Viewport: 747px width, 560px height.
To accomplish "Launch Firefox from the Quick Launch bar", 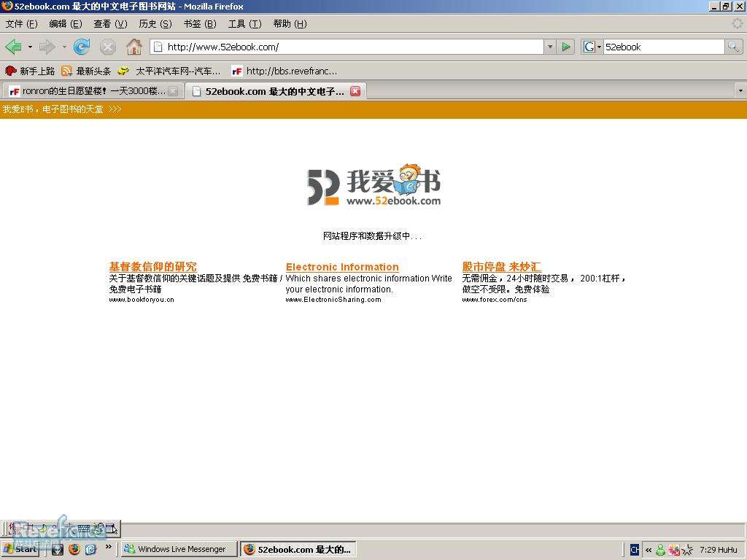I will 74,549.
